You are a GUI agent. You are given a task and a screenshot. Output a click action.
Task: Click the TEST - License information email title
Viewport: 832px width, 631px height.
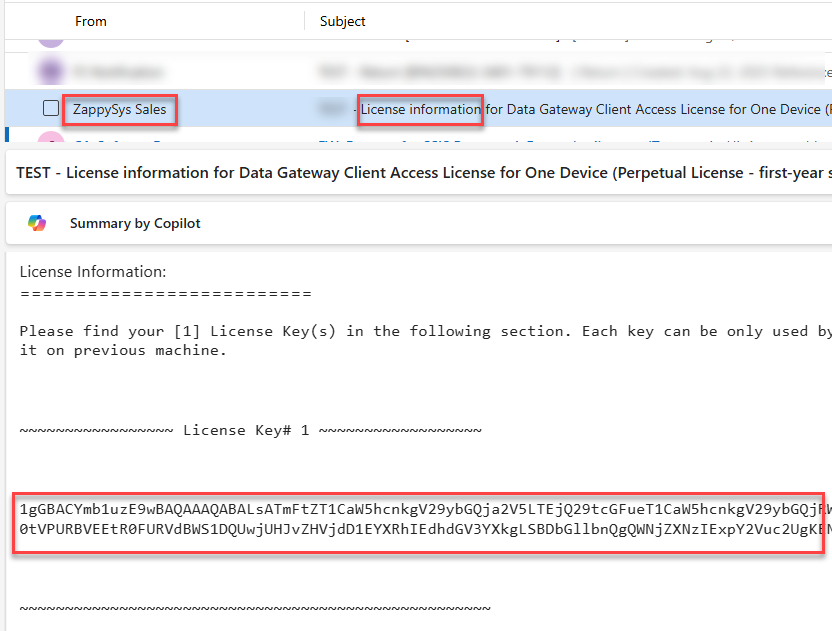tap(423, 173)
